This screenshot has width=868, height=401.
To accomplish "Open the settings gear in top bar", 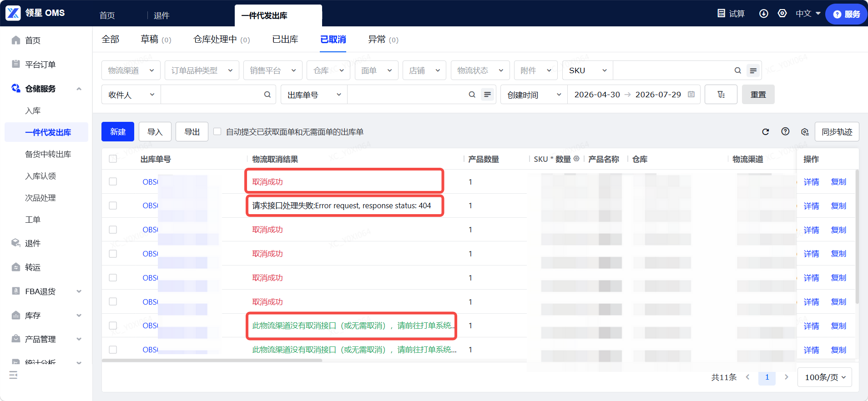I will (x=782, y=14).
